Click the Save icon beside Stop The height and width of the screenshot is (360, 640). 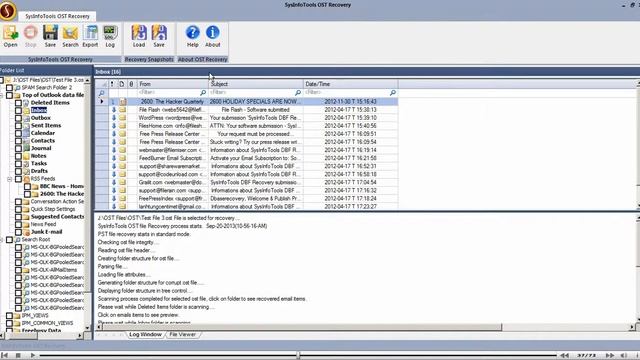tap(50, 36)
